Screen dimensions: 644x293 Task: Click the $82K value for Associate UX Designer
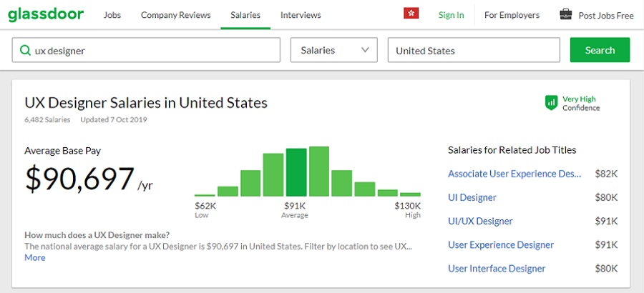click(606, 174)
